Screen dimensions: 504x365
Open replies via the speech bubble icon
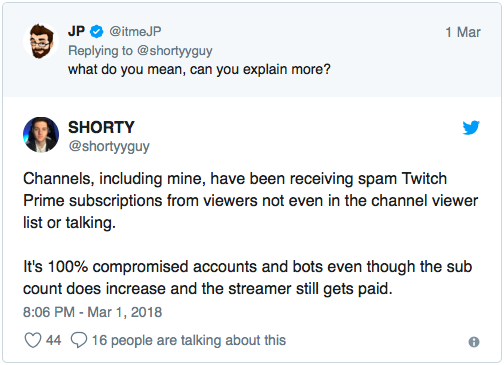tap(79, 340)
